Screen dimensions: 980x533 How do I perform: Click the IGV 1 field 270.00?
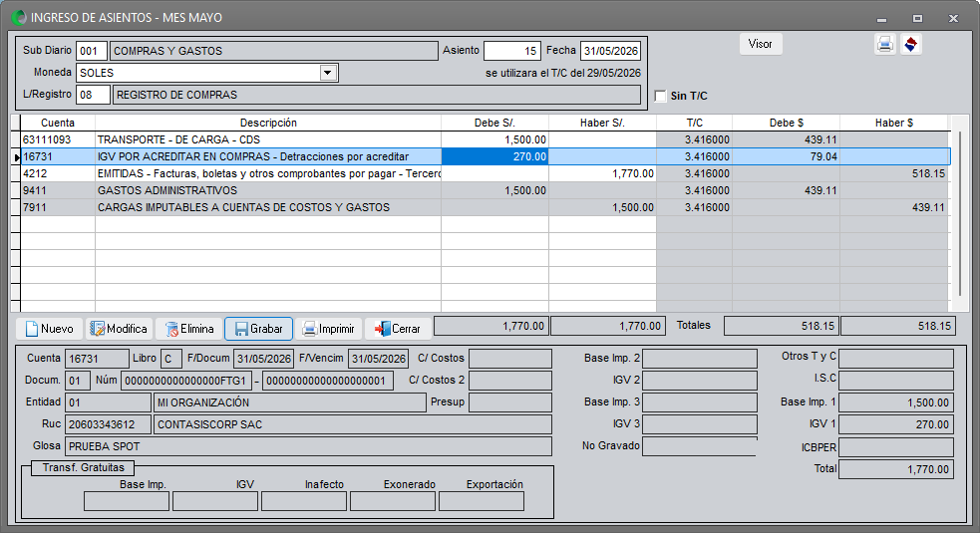pos(896,424)
